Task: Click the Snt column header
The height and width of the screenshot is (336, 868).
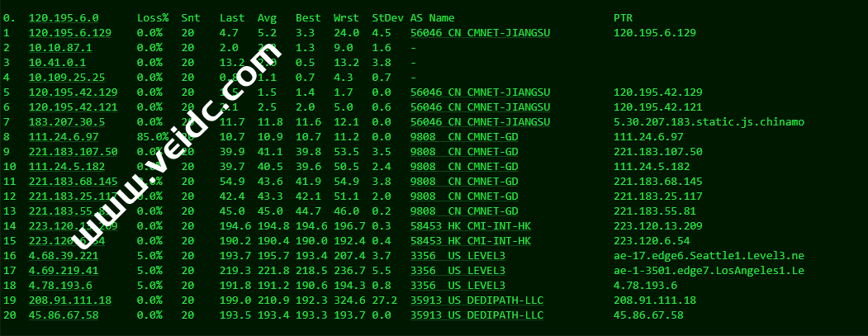Action: [191, 18]
